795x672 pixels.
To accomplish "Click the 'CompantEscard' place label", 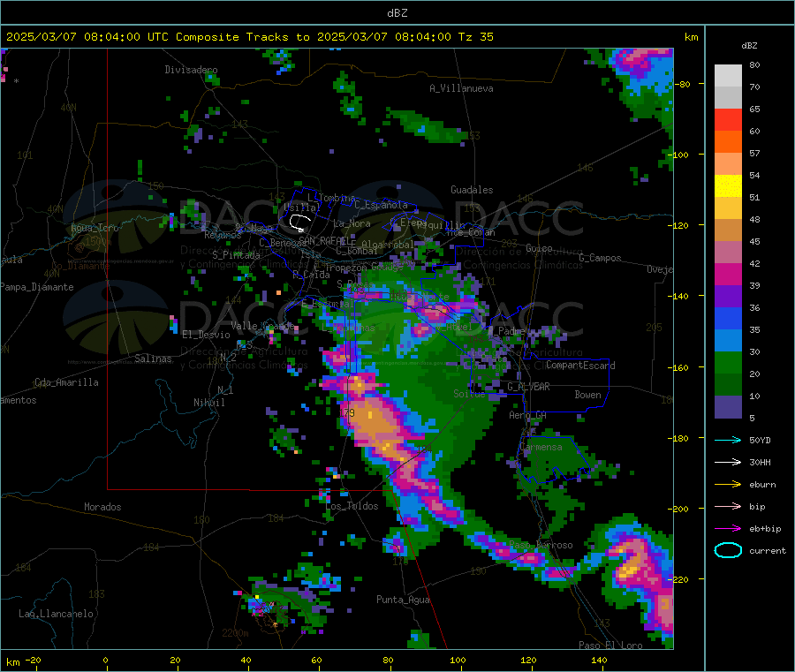I will tap(580, 366).
